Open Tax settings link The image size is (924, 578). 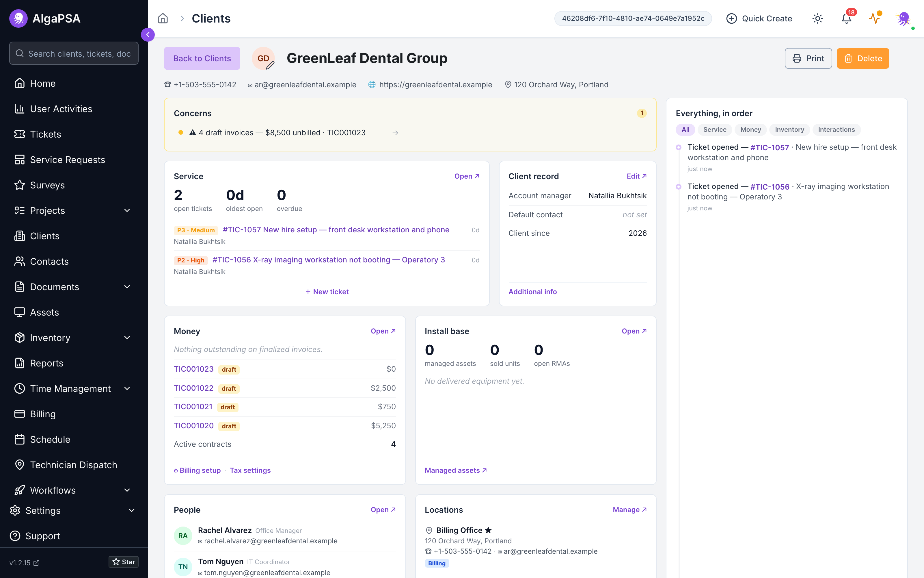point(250,470)
